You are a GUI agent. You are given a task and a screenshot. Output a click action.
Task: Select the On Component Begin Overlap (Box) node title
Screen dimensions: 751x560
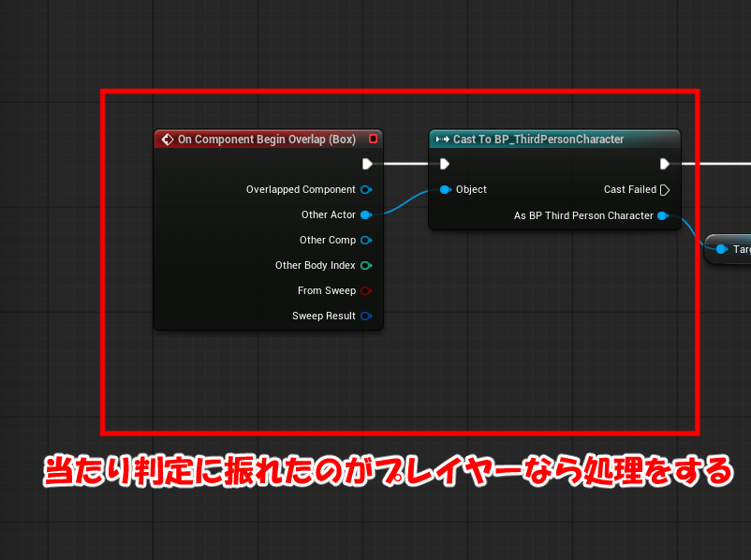click(x=267, y=140)
